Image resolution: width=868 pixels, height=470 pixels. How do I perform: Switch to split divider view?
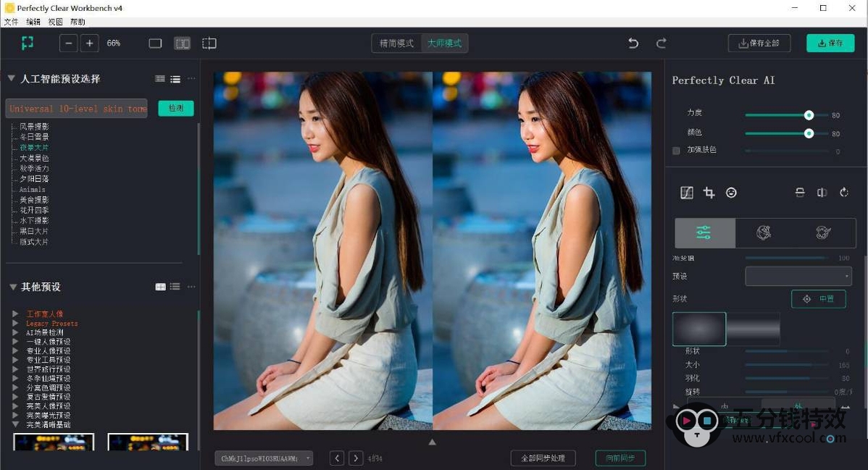click(x=209, y=44)
